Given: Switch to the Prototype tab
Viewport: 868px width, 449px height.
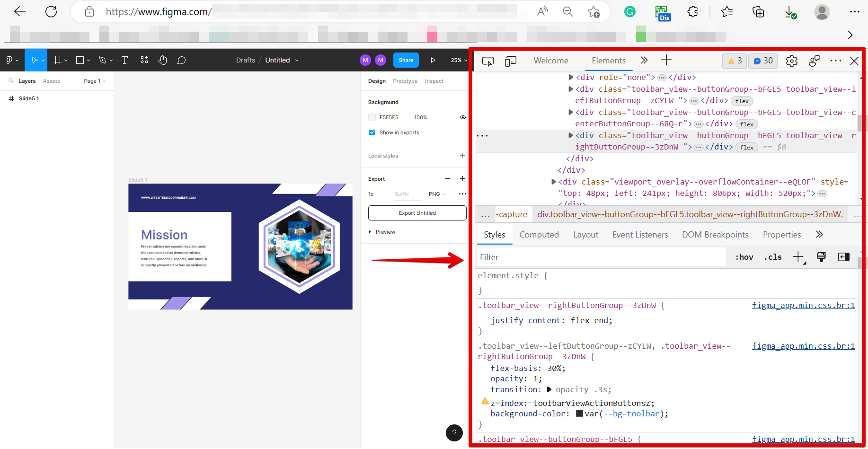Looking at the screenshot, I should click(405, 81).
